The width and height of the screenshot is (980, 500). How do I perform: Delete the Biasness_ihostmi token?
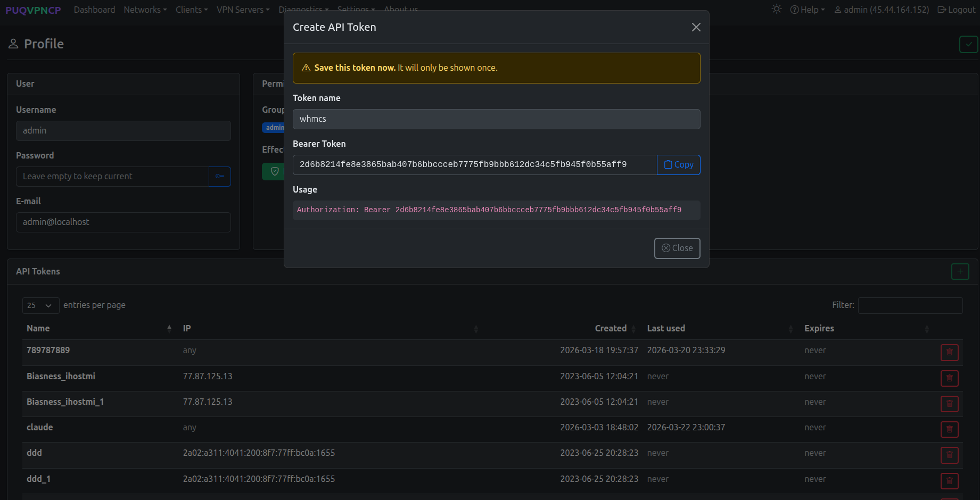[x=949, y=379]
